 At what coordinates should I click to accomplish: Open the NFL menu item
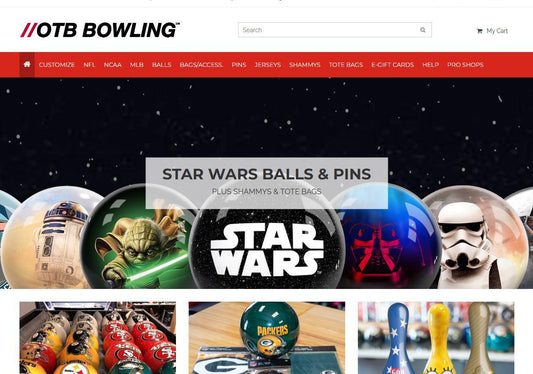89,65
